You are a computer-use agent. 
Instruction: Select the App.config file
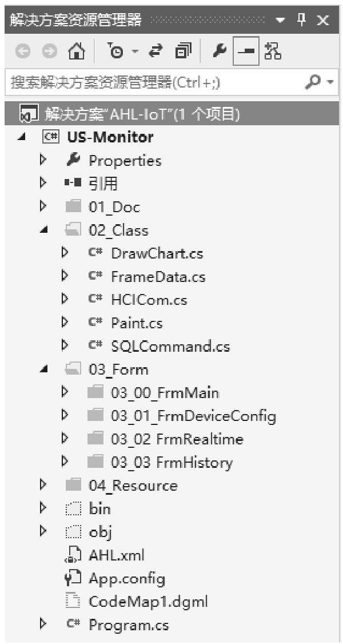point(126,578)
